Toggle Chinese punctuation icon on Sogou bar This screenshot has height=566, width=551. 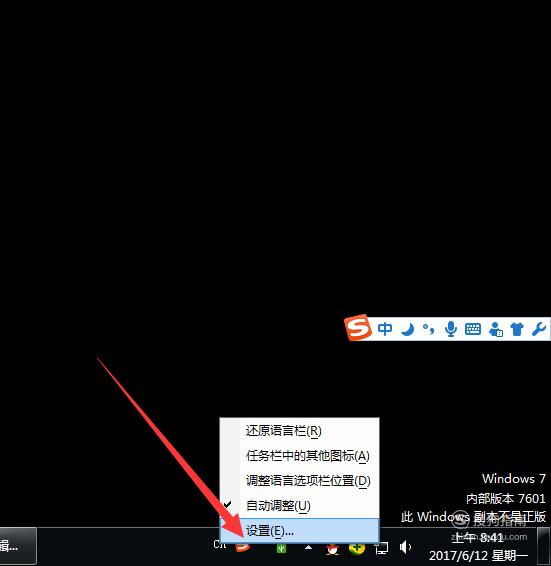[x=429, y=329]
